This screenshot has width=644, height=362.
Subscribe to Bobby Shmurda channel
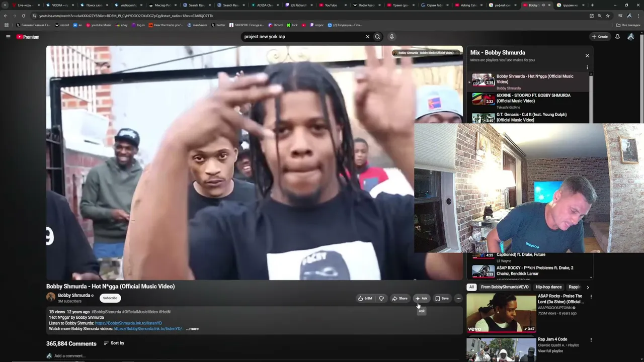point(110,298)
